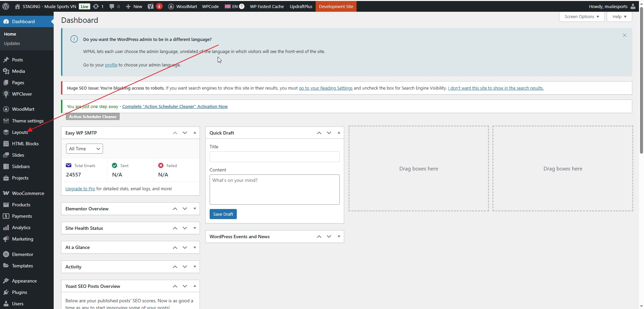
Task: Expand the Site Health Status panel
Action: click(x=195, y=228)
